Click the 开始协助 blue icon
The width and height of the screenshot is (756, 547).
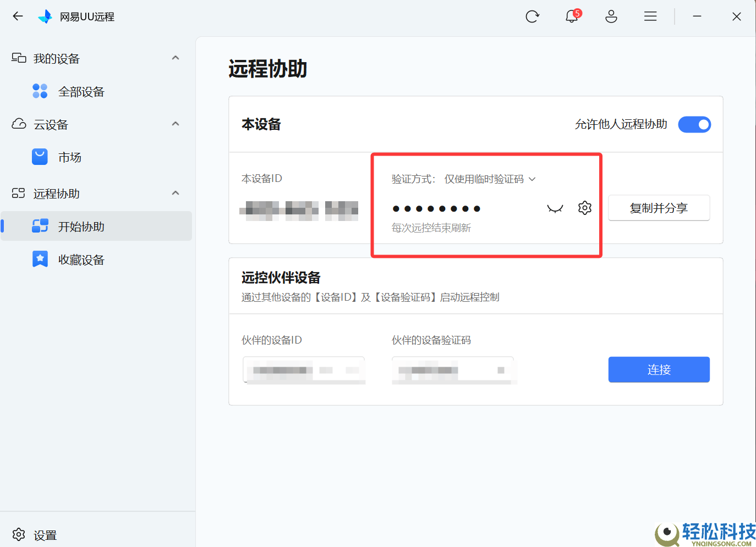click(x=40, y=226)
